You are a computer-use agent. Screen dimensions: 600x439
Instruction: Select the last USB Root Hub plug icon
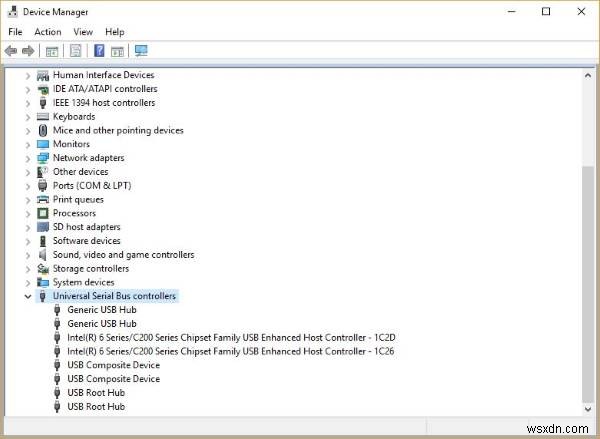pyautogui.click(x=57, y=406)
